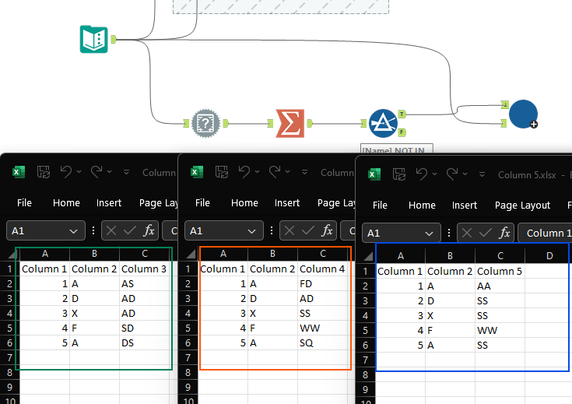Screen dimensions: 572x404
Task: Click Redo in the middle Excel window
Action: [x=274, y=172]
